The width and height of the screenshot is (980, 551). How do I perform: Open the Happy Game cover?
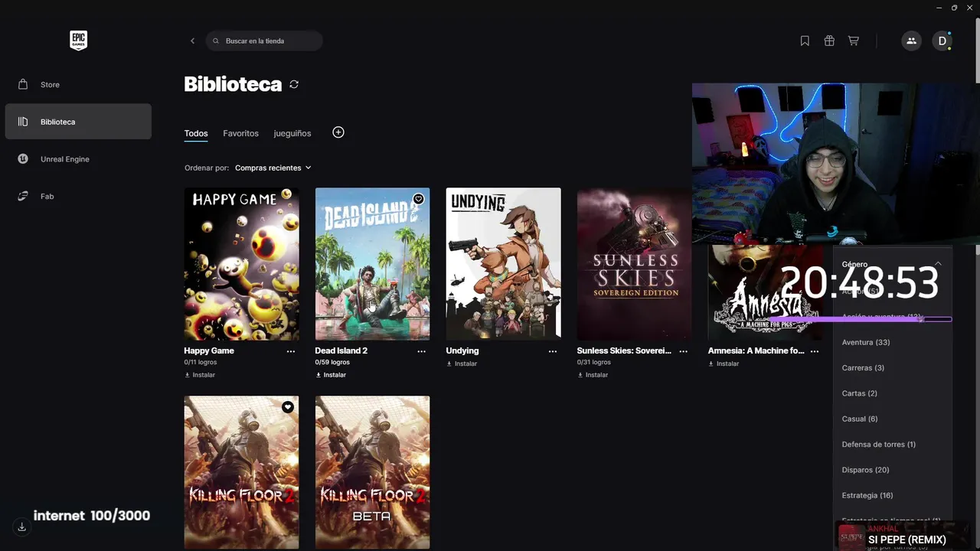(x=242, y=264)
